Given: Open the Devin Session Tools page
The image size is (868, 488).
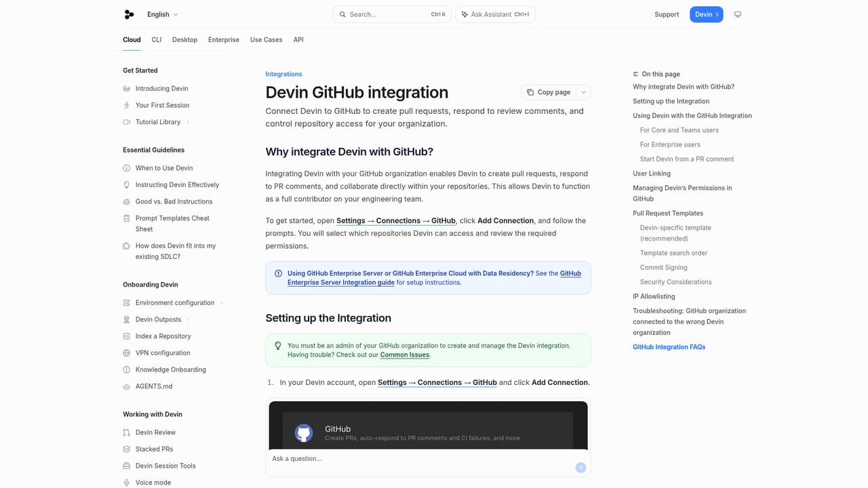Looking at the screenshot, I should pyautogui.click(x=165, y=466).
